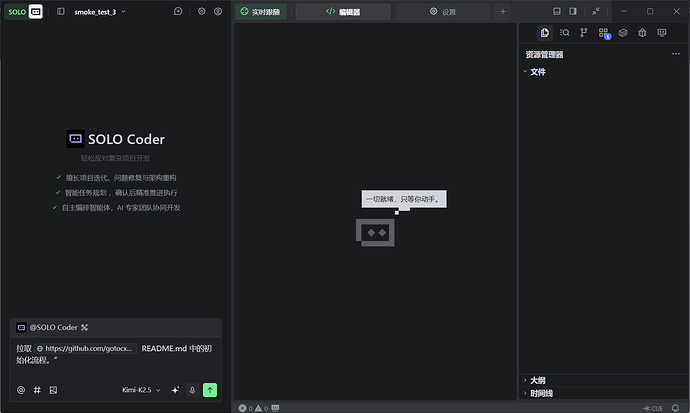Open the 资源管理器 more actions menu
The image size is (690, 413).
(675, 54)
